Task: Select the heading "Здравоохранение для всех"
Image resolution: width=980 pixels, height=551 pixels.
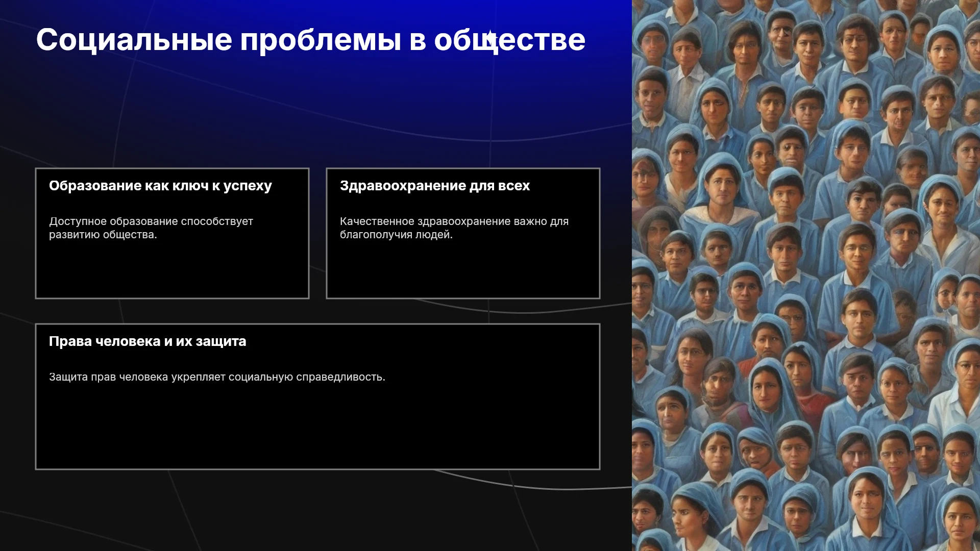Action: click(x=435, y=186)
